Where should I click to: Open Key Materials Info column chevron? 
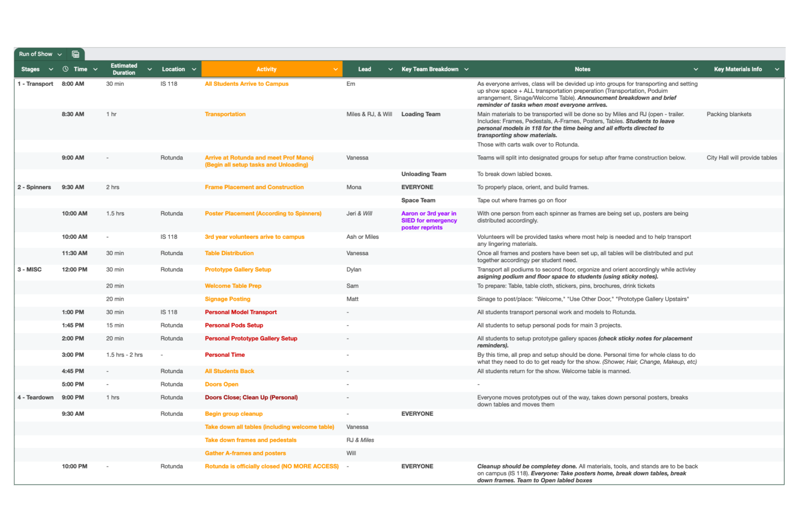(x=777, y=69)
